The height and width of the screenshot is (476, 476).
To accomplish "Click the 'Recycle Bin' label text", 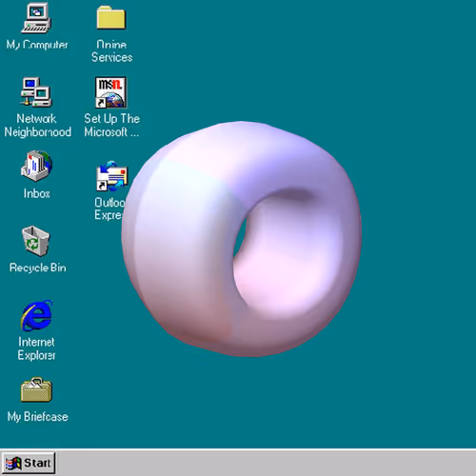I will [38, 268].
